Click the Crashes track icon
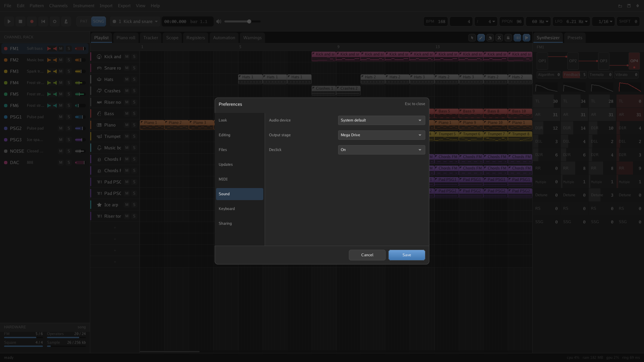 coord(99,91)
